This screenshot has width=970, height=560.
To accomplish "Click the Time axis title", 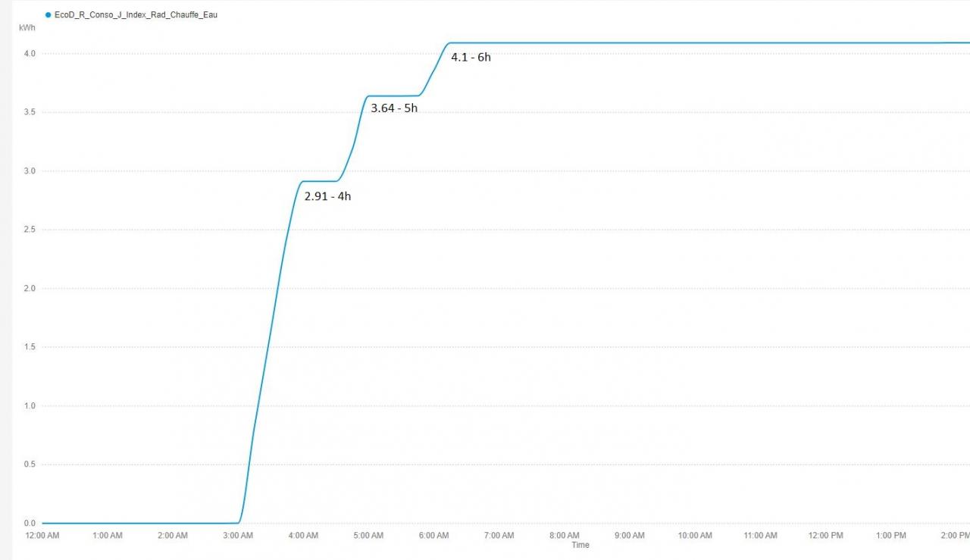I will tap(580, 545).
